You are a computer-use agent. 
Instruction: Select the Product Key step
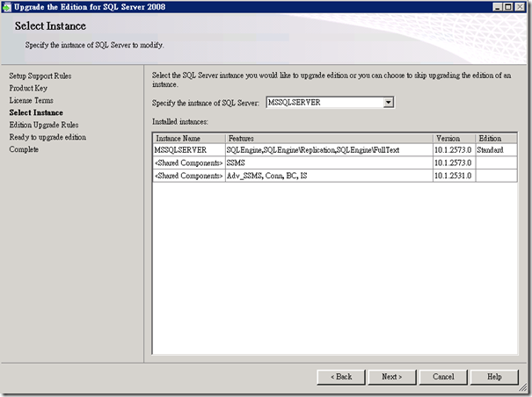point(29,89)
